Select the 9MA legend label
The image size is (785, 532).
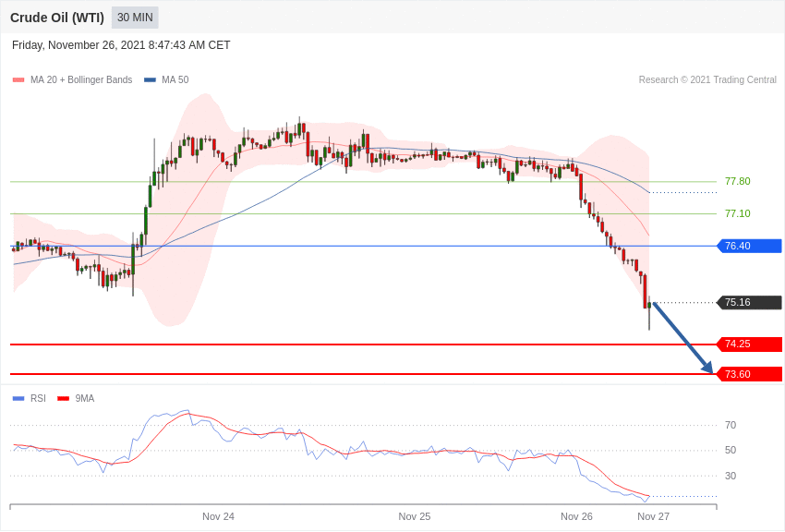coord(85,398)
